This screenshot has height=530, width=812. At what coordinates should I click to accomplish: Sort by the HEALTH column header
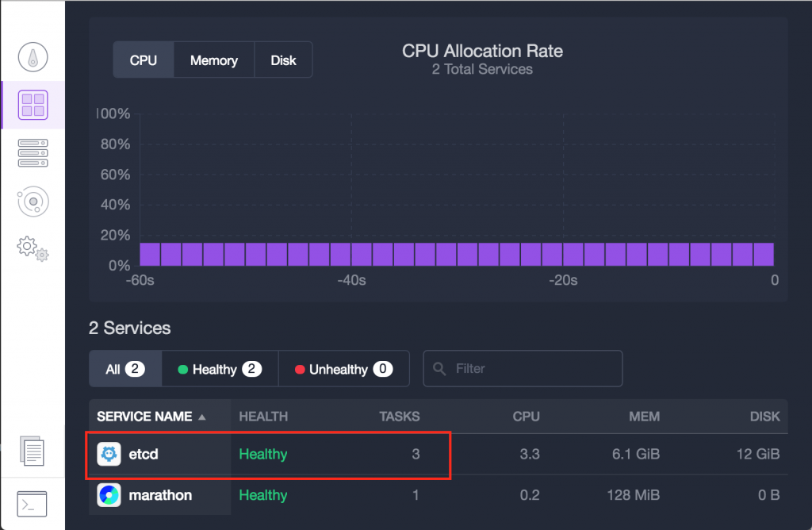(x=263, y=417)
